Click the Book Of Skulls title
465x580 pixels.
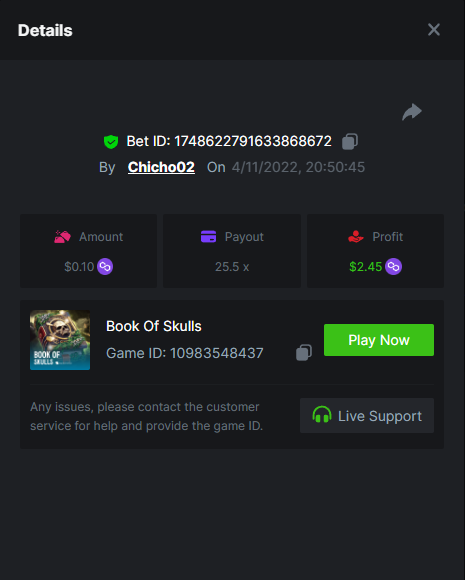click(x=154, y=326)
